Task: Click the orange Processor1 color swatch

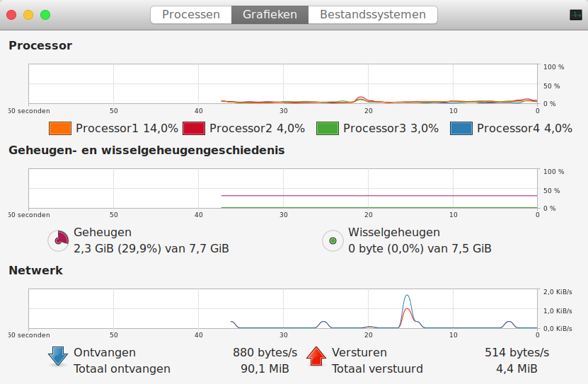Action: point(60,128)
